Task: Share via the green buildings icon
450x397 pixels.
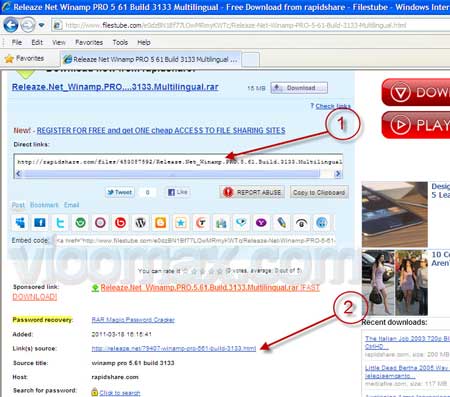Action: click(x=221, y=223)
